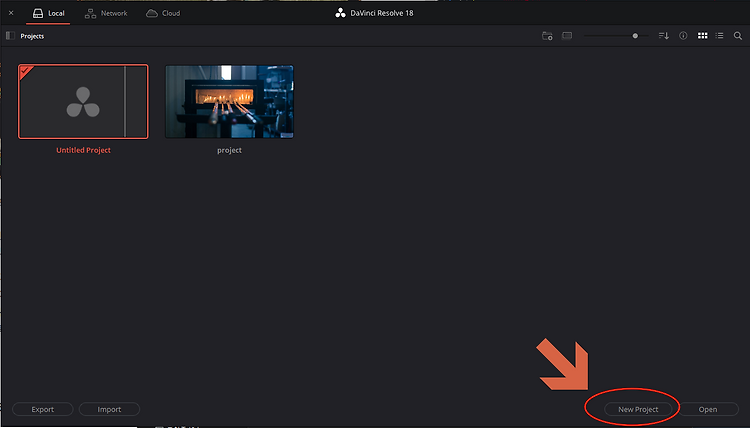Click the 'project' name label

pos(230,150)
